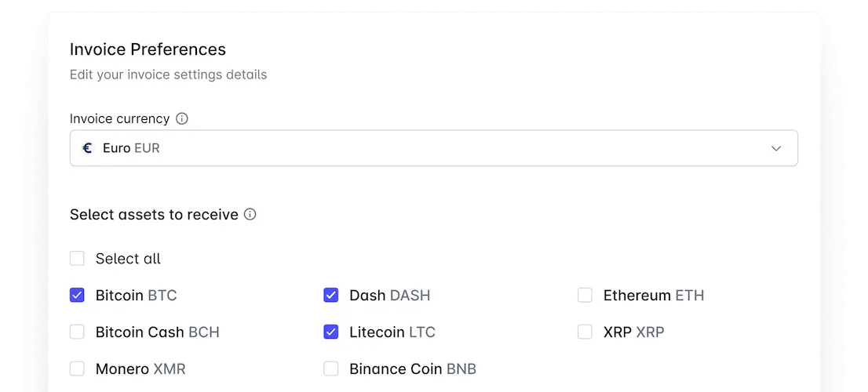
Task: Expand the Invoice currency dropdown chevron
Action: pyautogui.click(x=776, y=148)
